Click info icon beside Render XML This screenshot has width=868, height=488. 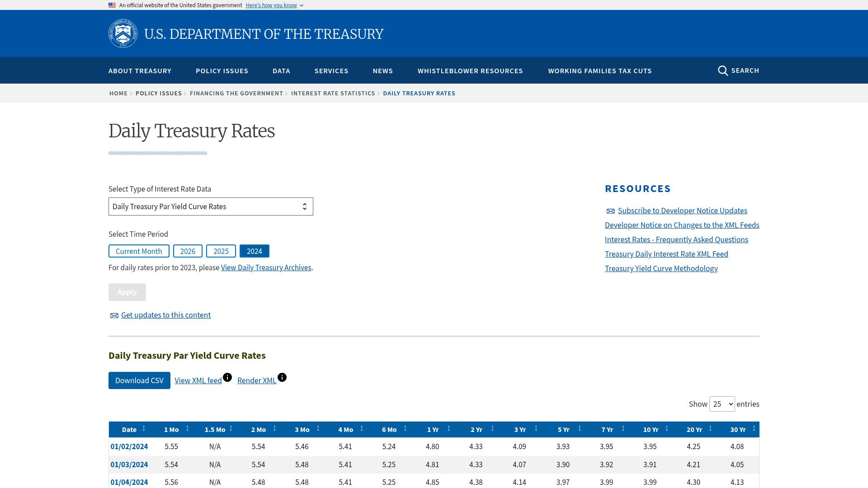pos(282,377)
